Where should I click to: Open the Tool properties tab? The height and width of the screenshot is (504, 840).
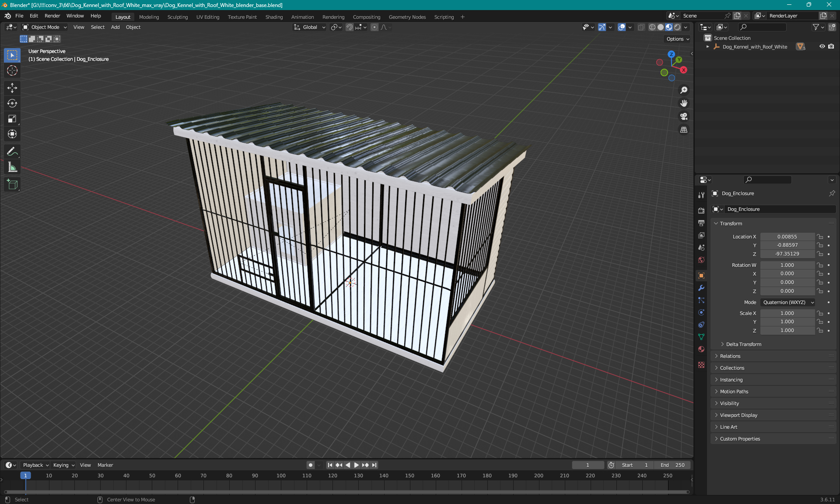pos(701,195)
